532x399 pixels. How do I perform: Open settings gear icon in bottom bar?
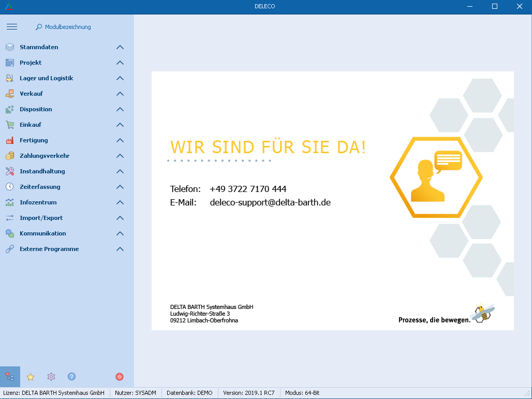click(x=51, y=377)
